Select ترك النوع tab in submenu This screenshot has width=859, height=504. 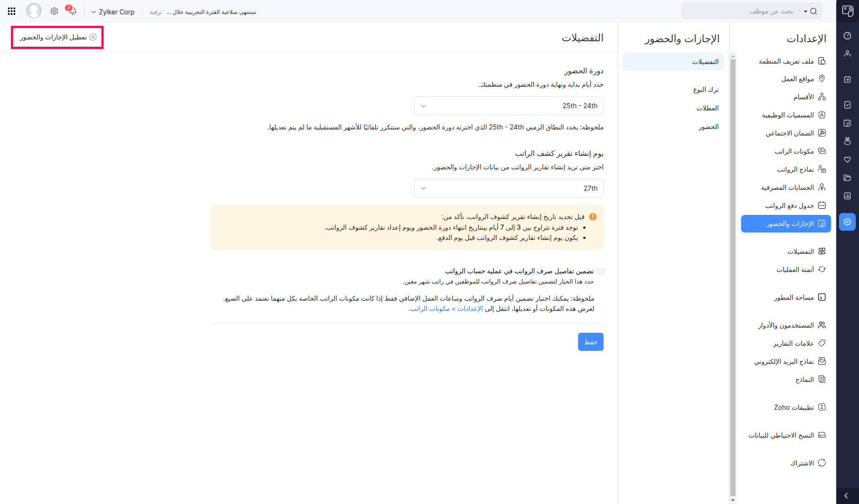click(x=705, y=90)
